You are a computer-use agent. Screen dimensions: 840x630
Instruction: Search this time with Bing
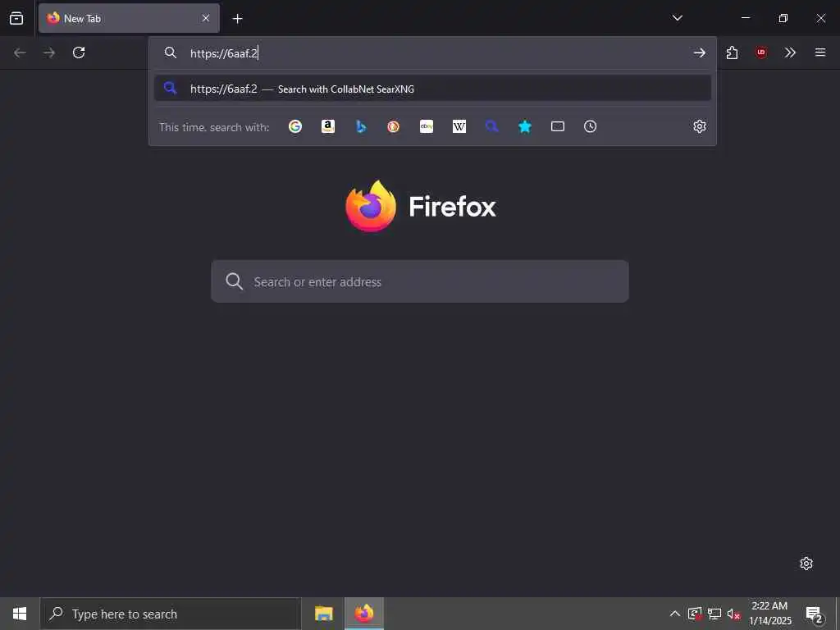click(361, 126)
